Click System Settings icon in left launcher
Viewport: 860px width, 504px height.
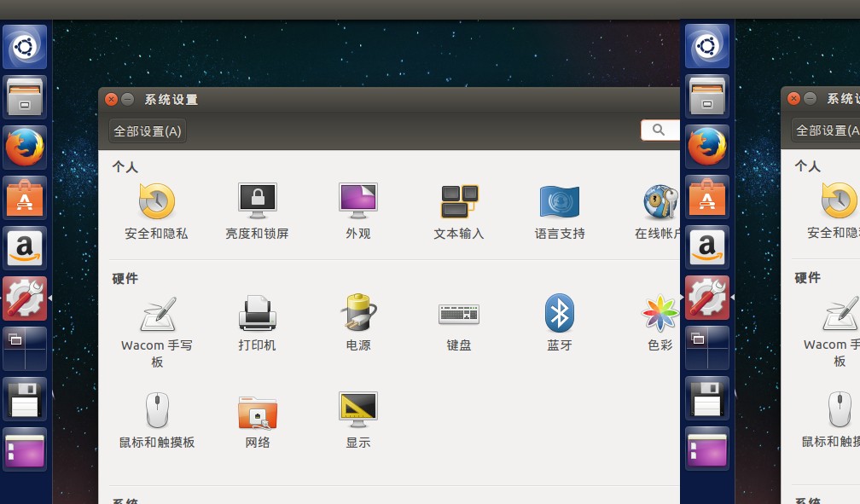[x=25, y=298]
